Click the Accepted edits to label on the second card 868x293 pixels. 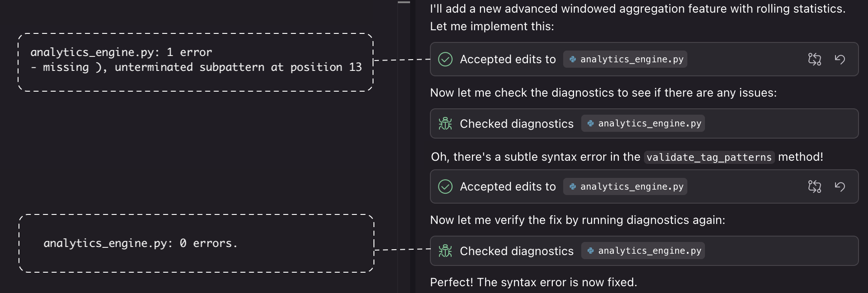(508, 186)
